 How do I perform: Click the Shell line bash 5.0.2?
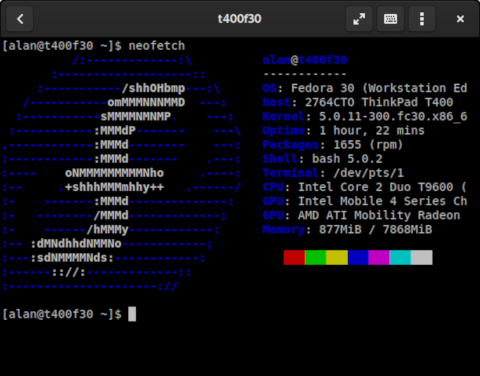322,159
